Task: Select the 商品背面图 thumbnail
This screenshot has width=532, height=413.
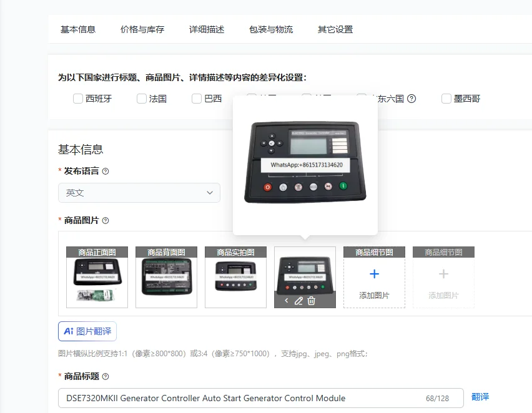Action: click(x=166, y=277)
